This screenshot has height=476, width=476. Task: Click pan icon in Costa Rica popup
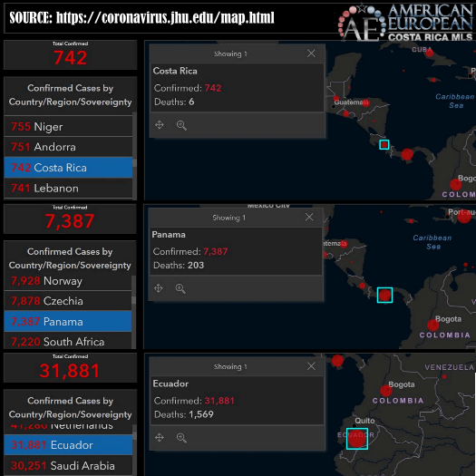coord(160,125)
